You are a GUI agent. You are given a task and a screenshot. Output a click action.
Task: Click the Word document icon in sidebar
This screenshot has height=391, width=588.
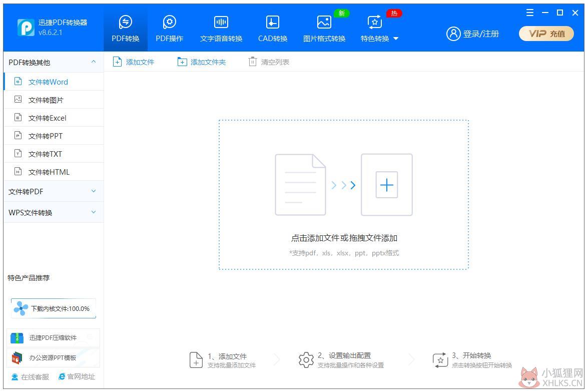[18, 81]
